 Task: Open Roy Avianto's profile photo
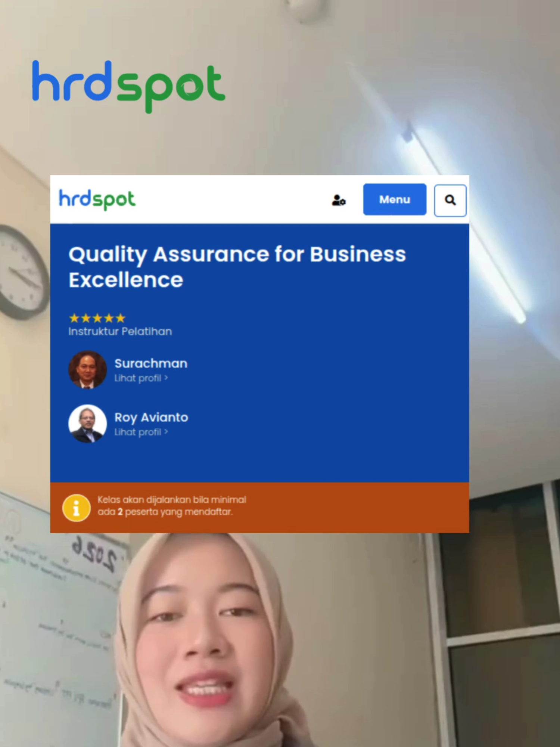87,424
